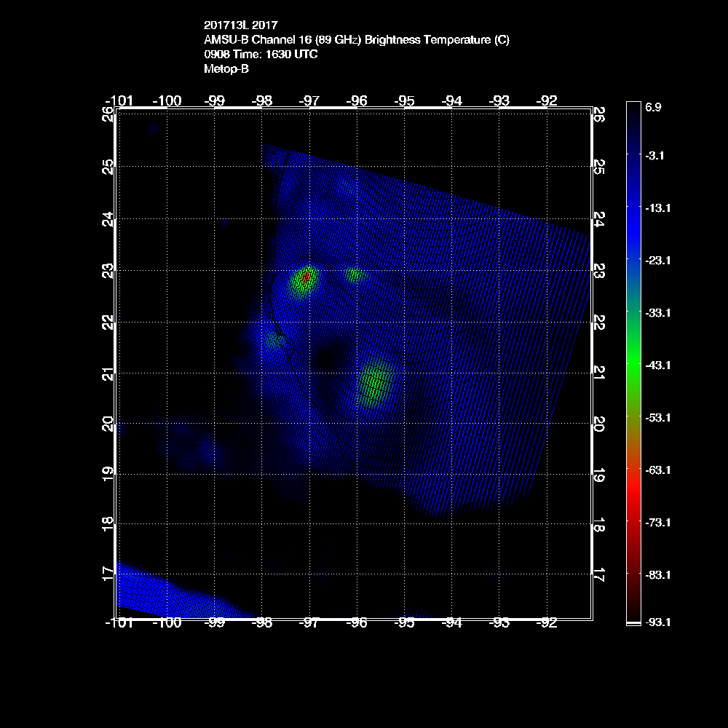The width and height of the screenshot is (728, 728).
Task: Click the "Metop-B" satellite label
Action: pyautogui.click(x=226, y=68)
